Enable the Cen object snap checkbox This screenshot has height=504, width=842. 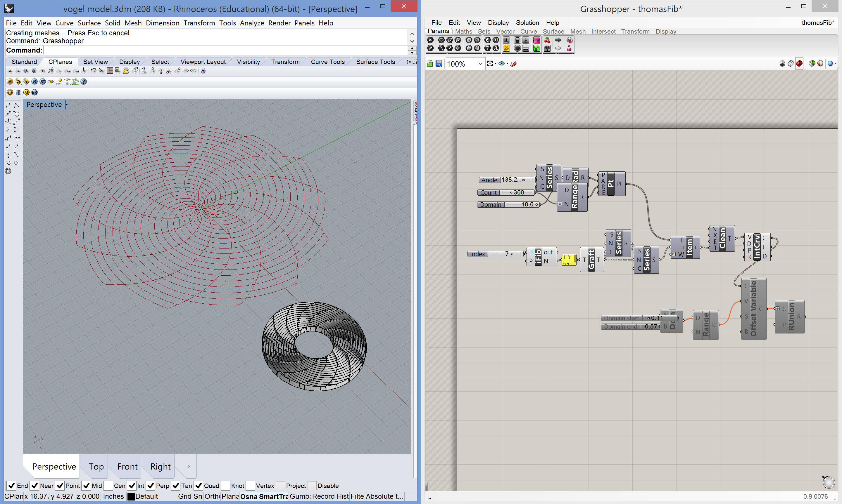point(108,486)
